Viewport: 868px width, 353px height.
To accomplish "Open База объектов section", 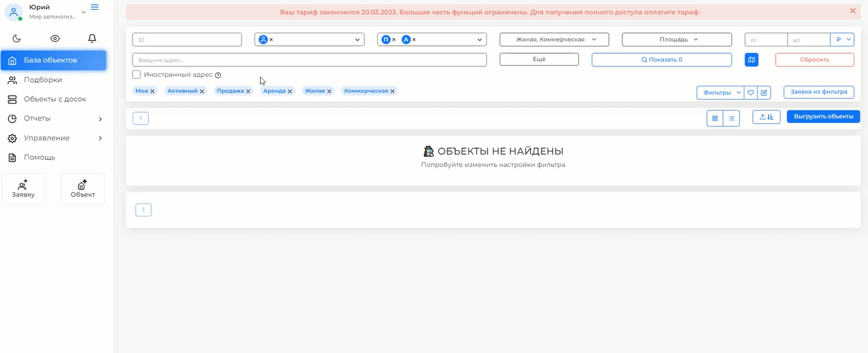I will [53, 61].
